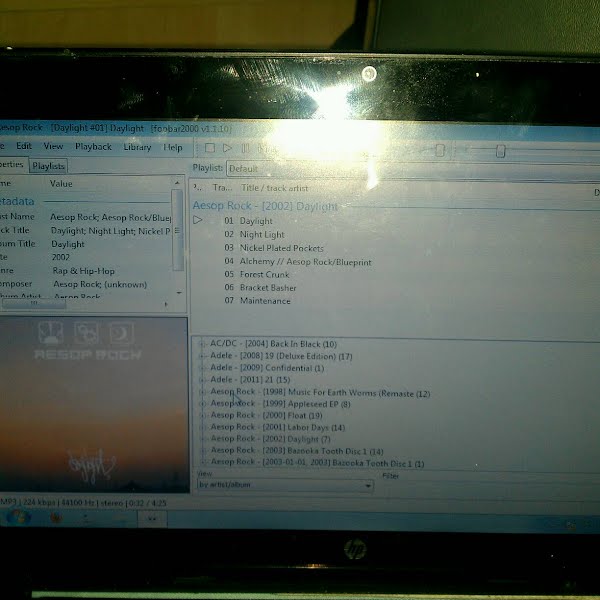Screen dimensions: 600x600
Task: Expand the Aesop Rock Float node
Action: (x=202, y=416)
